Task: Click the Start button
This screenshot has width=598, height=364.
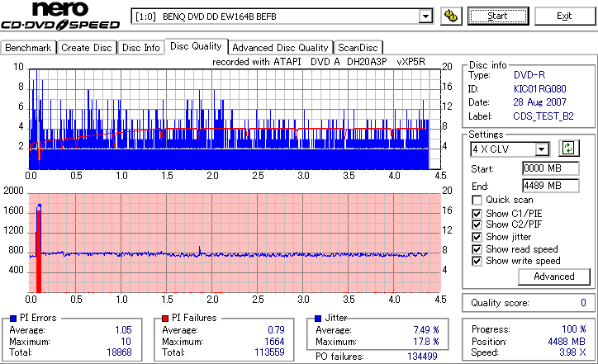Action: coord(498,16)
